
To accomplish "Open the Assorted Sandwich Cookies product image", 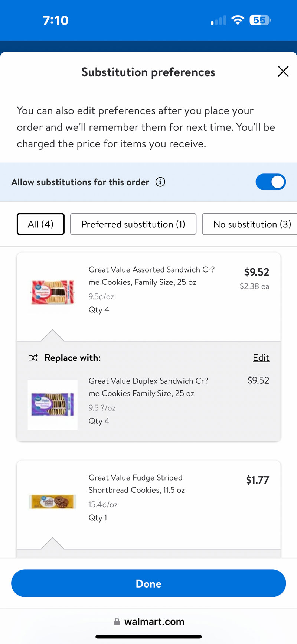I will pos(53,292).
